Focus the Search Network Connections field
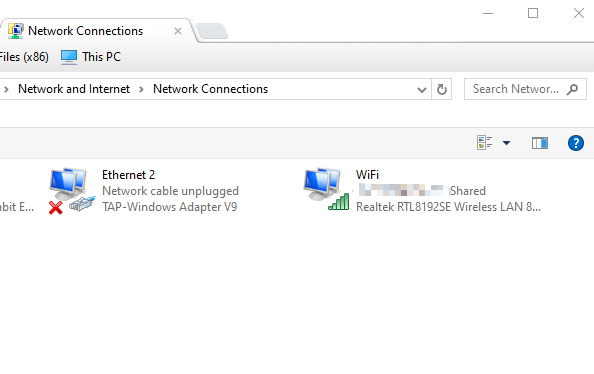Viewport: 594px width, 374px height. click(x=515, y=89)
